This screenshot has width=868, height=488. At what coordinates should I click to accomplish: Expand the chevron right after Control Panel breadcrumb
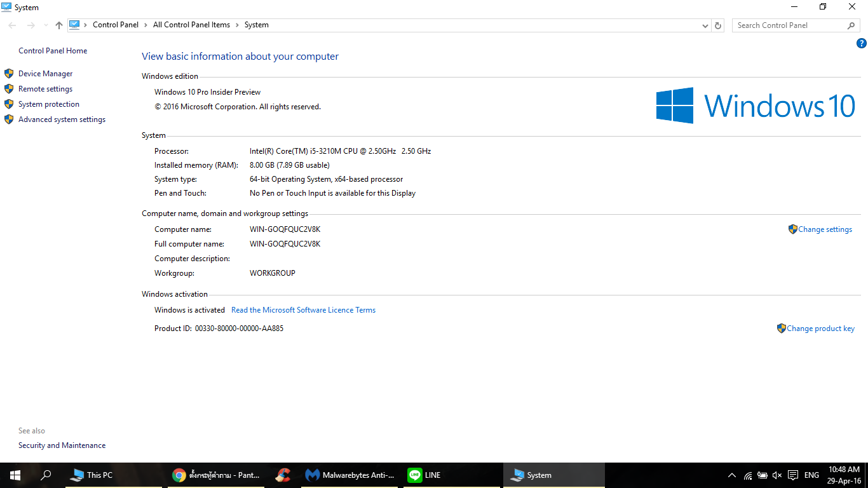(146, 25)
